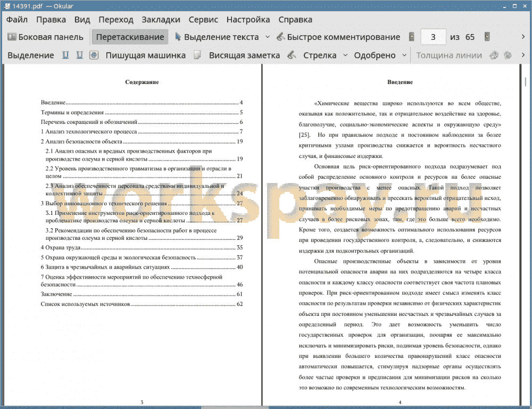
Task: Click 6 Защита в чрезвычайных ситуациях entry
Action: click(142, 267)
